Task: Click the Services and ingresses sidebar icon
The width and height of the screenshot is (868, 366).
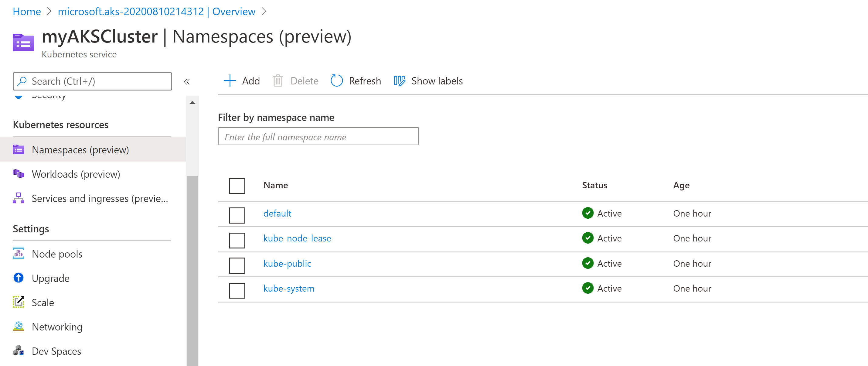Action: (x=19, y=198)
